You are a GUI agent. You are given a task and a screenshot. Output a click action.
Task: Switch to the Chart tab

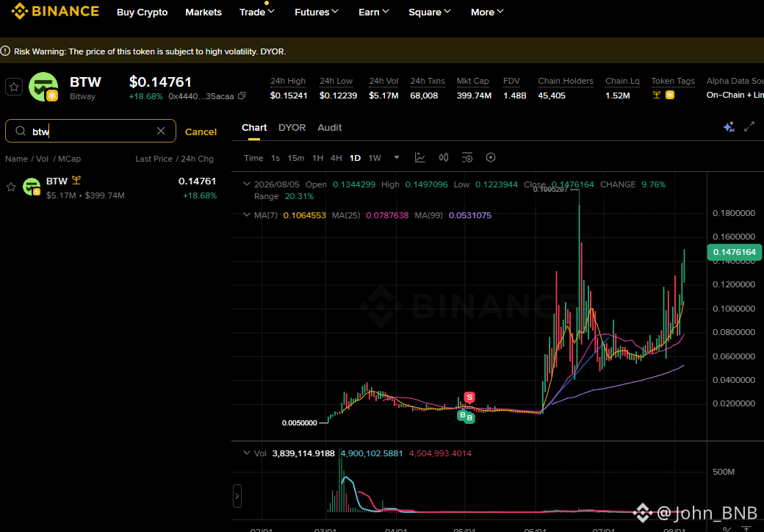(254, 128)
